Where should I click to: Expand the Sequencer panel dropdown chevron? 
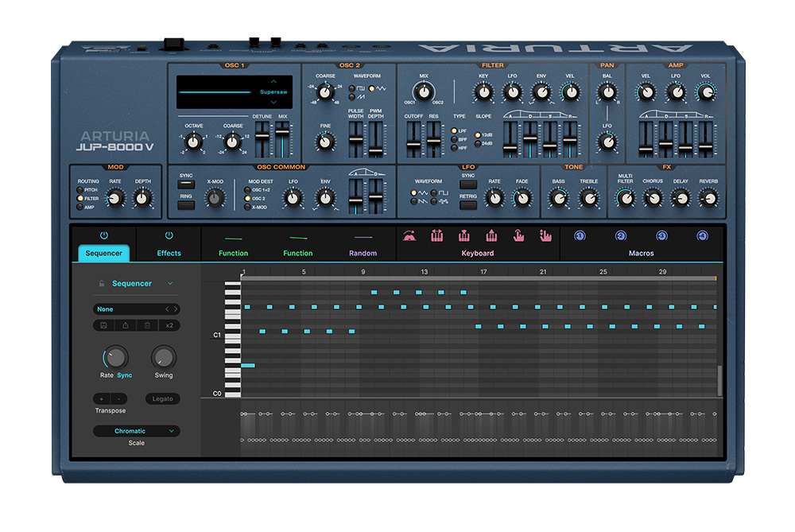point(170,284)
